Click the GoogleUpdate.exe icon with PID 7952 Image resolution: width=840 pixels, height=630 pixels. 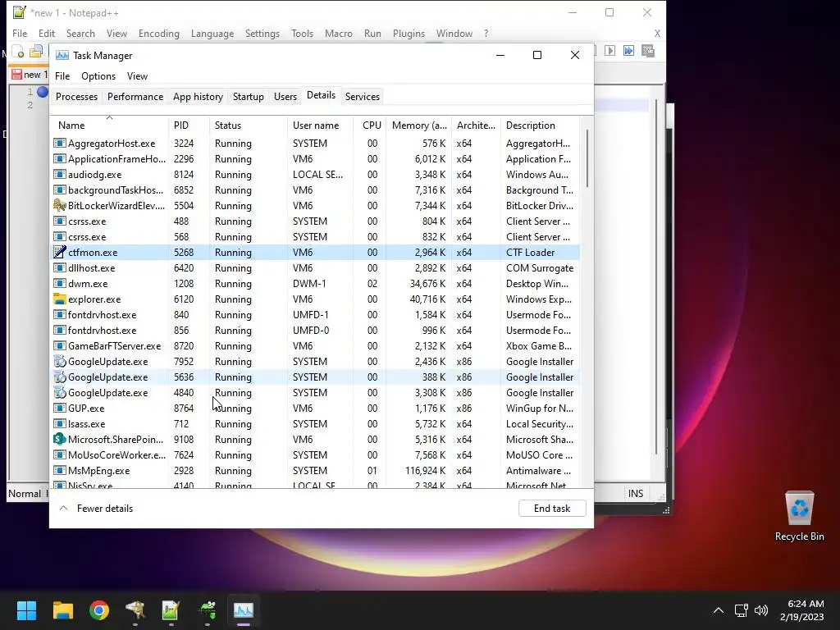[59, 362]
